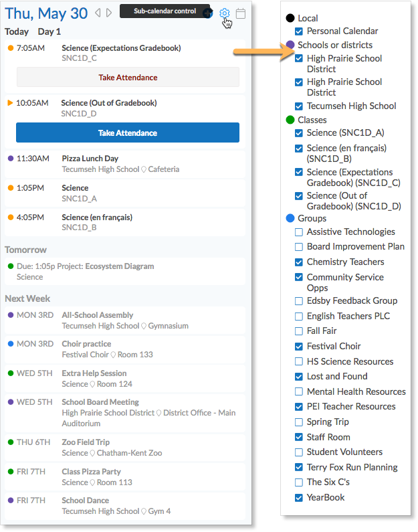Screen dimensions: 418x532
Task: Enable Spring Trip group calendar
Action: click(x=299, y=422)
